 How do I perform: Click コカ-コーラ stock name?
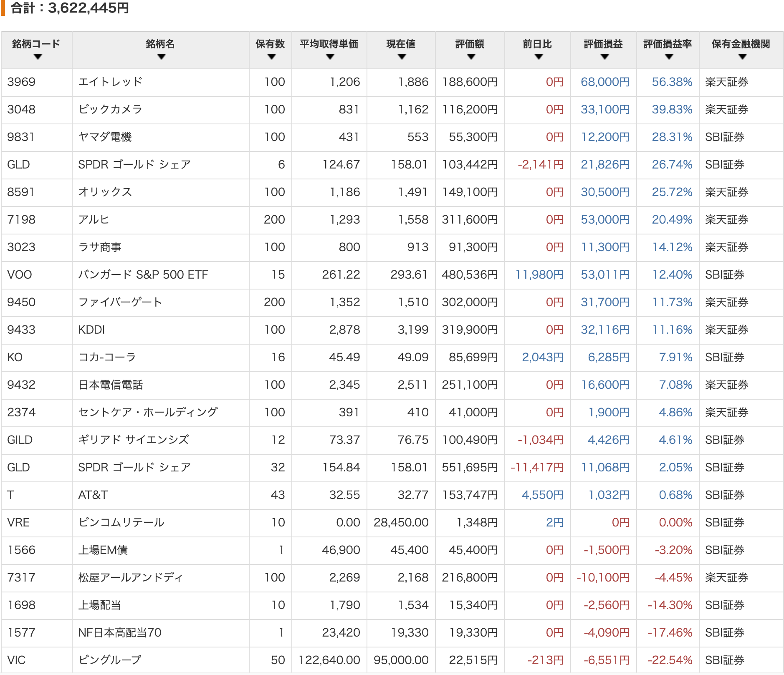point(107,357)
